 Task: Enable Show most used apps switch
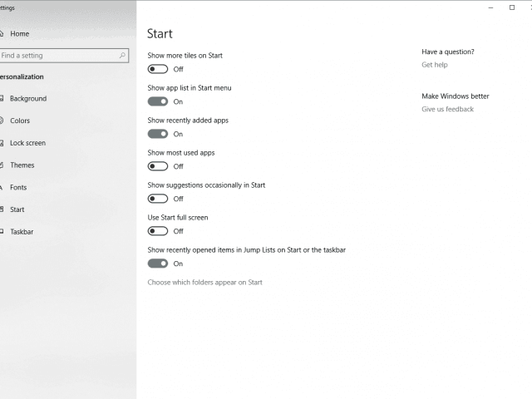(x=158, y=166)
